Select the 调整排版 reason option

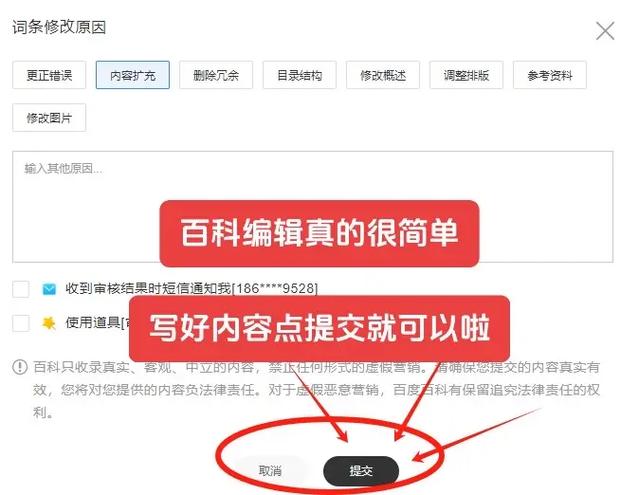[x=467, y=75]
